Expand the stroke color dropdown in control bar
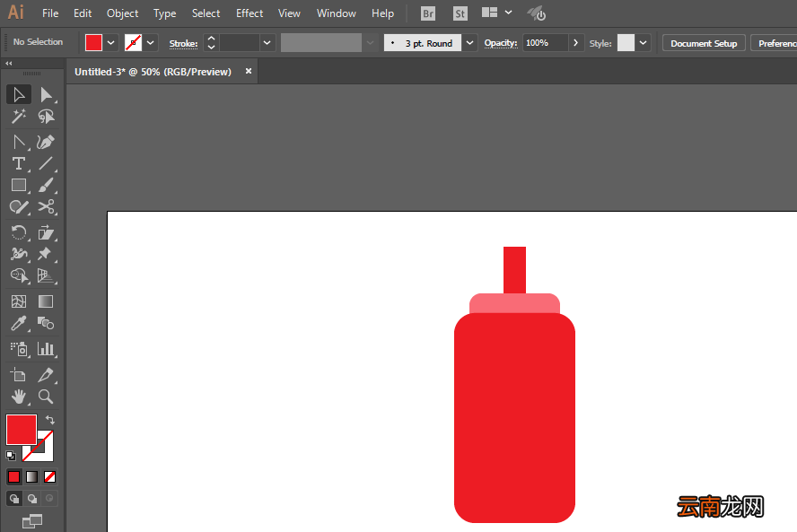The height and width of the screenshot is (532, 797). click(x=151, y=43)
